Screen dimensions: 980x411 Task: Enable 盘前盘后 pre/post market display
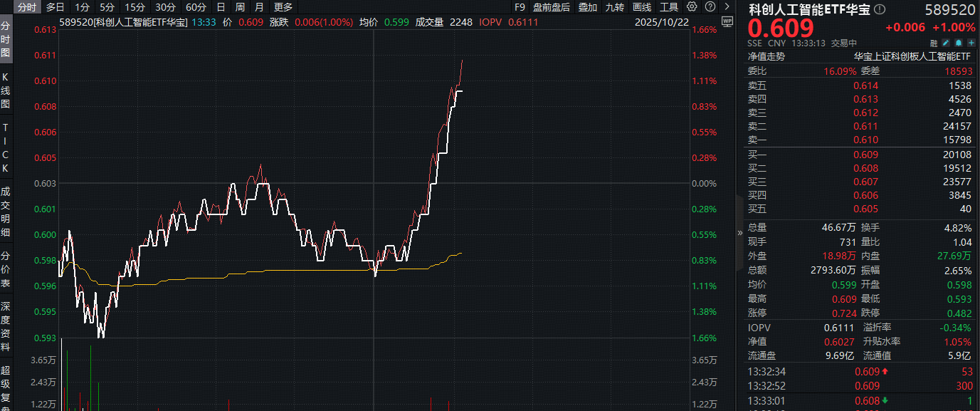(x=551, y=6)
